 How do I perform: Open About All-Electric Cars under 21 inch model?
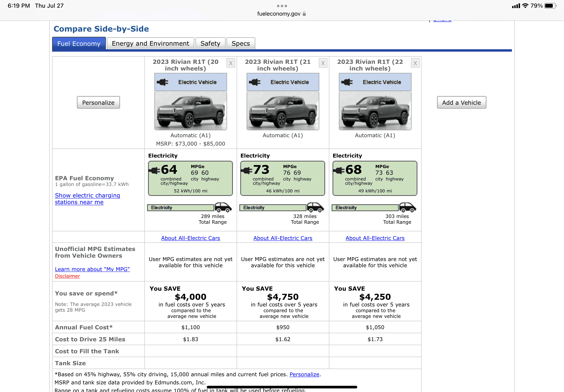283,238
